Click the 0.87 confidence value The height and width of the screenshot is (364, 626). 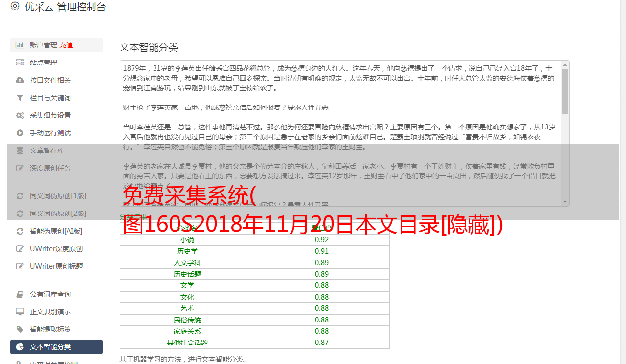point(322,343)
